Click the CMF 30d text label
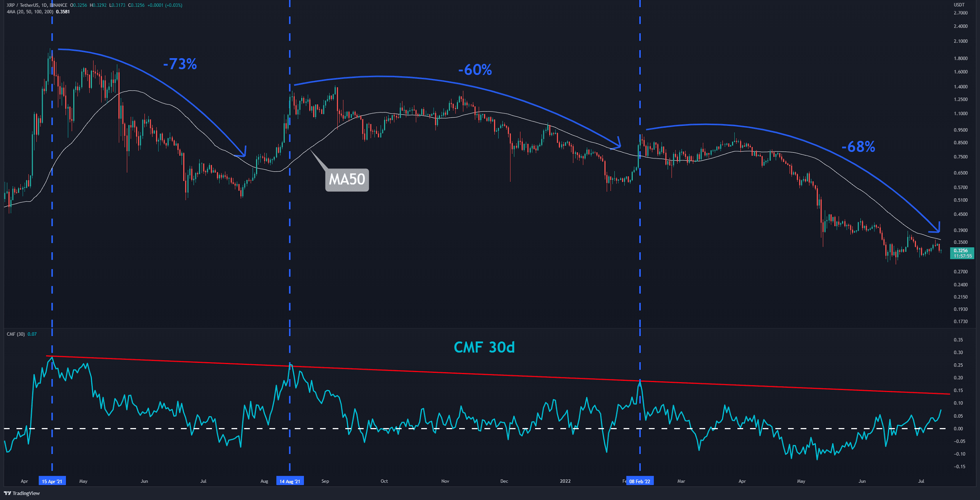Viewport: 980px width, 500px height. point(484,347)
